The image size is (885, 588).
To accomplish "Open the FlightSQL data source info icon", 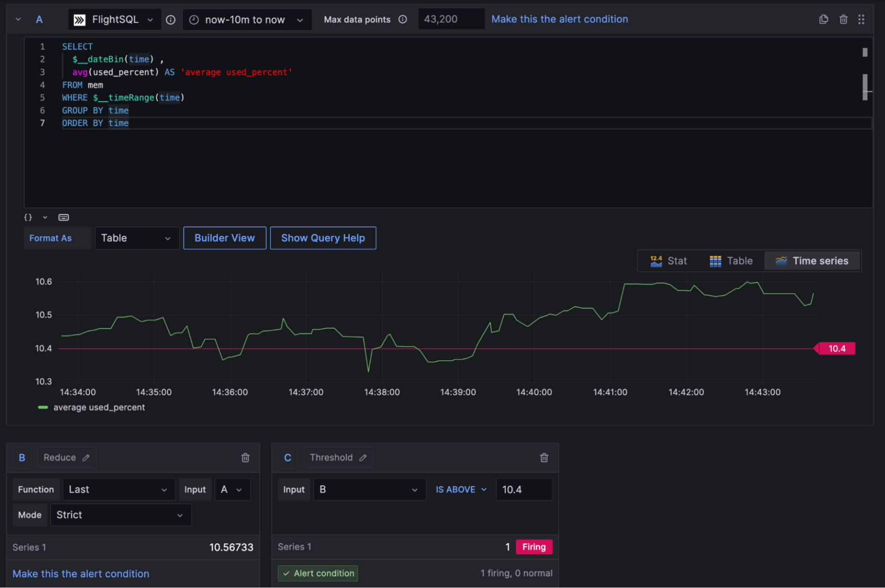I will [x=171, y=20].
